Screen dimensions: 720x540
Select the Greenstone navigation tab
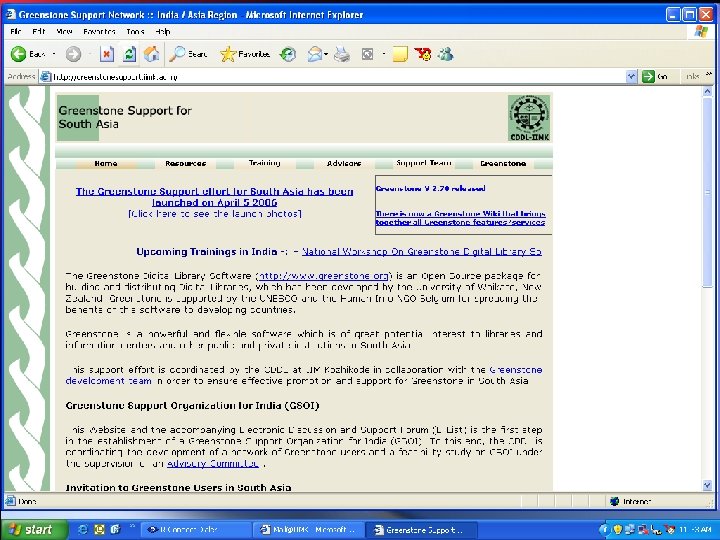click(x=503, y=163)
